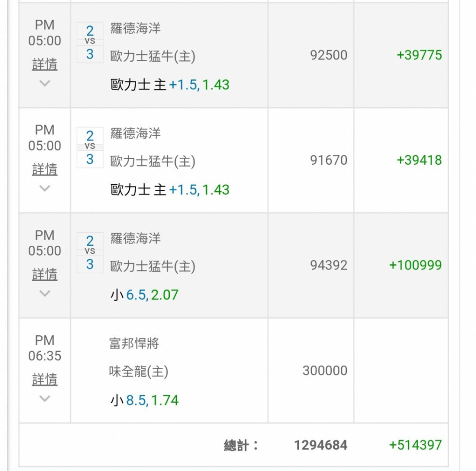Click the 2 vs 3 score box in 91670 row
The height and width of the screenshot is (471, 476).
click(x=90, y=147)
